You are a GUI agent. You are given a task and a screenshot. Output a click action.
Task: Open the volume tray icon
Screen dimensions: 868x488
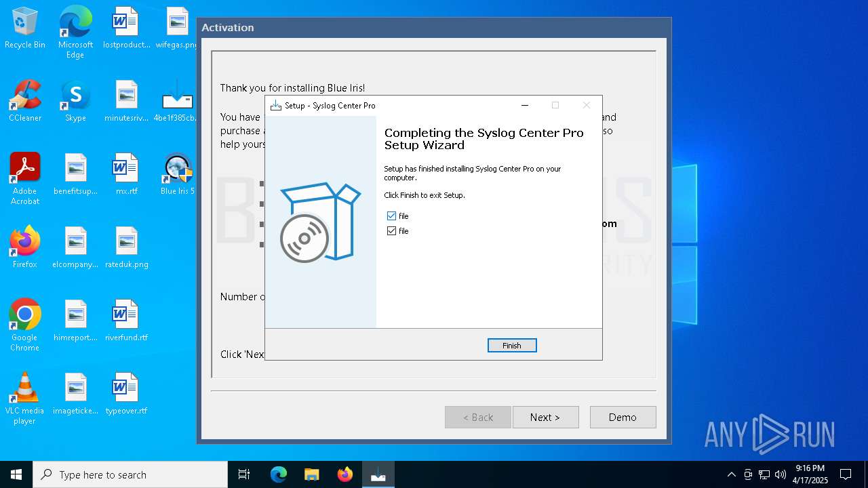point(781,474)
